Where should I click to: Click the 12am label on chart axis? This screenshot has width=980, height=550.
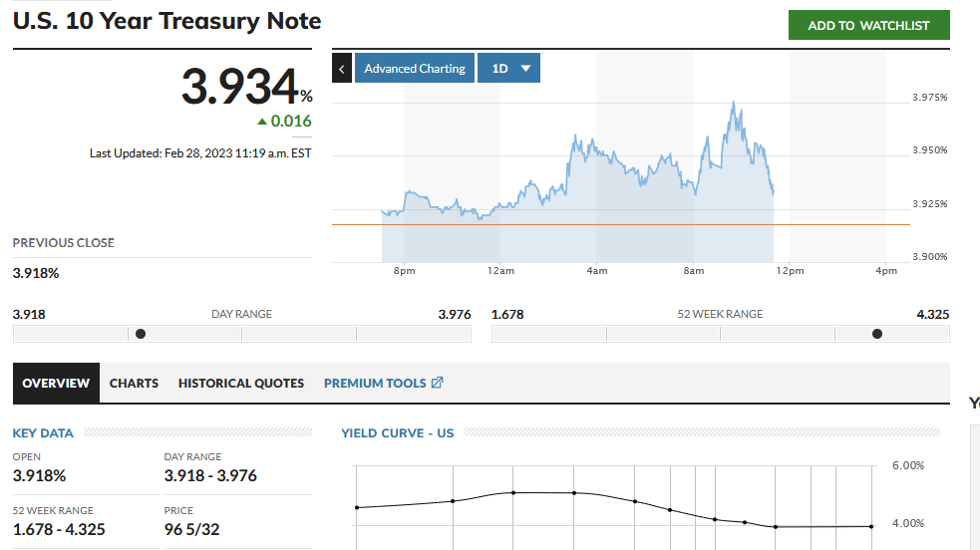[500, 270]
